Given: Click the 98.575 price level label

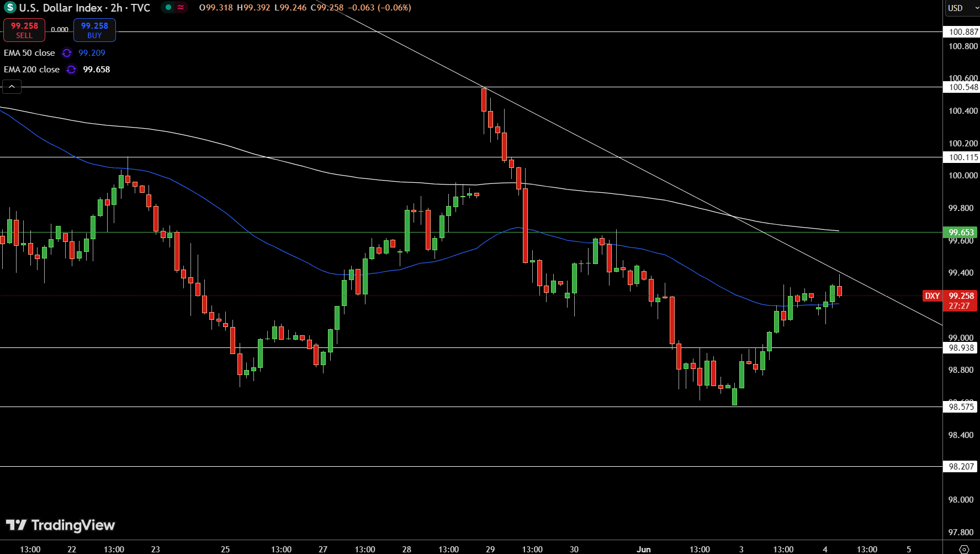Looking at the screenshot, I should [961, 407].
